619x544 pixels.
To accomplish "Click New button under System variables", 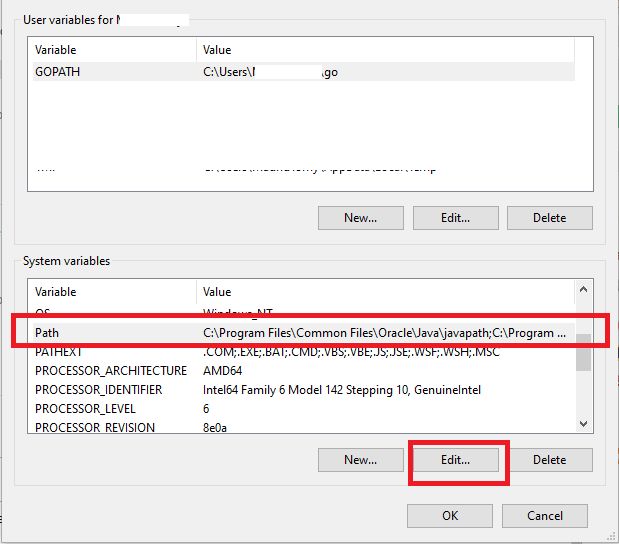I will pyautogui.click(x=360, y=460).
